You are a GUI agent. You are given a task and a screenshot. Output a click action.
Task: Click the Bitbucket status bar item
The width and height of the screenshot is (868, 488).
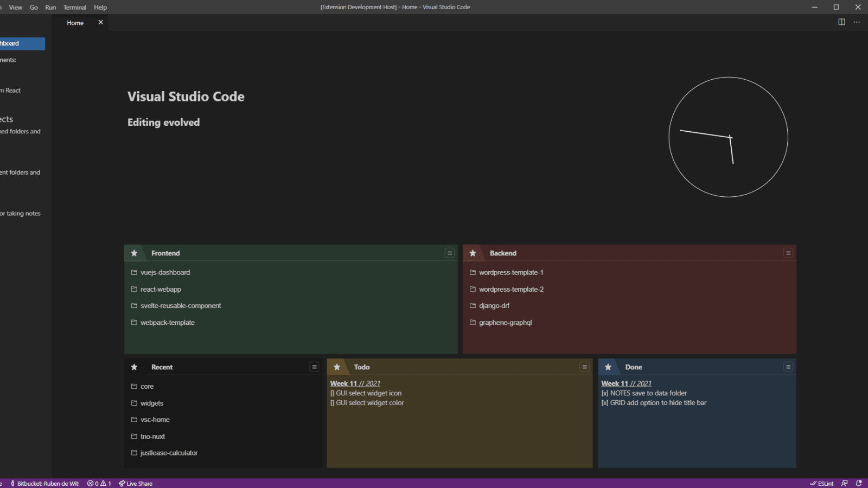coord(45,484)
